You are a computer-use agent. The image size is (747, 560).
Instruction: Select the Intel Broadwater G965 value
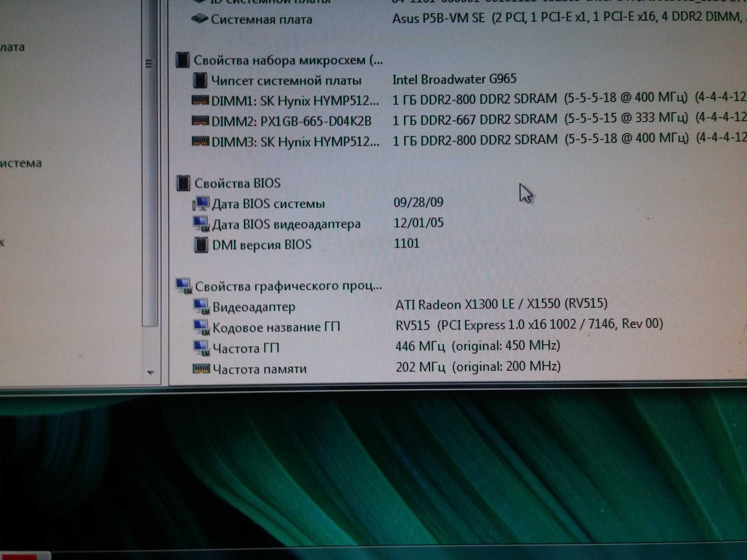pyautogui.click(x=454, y=79)
